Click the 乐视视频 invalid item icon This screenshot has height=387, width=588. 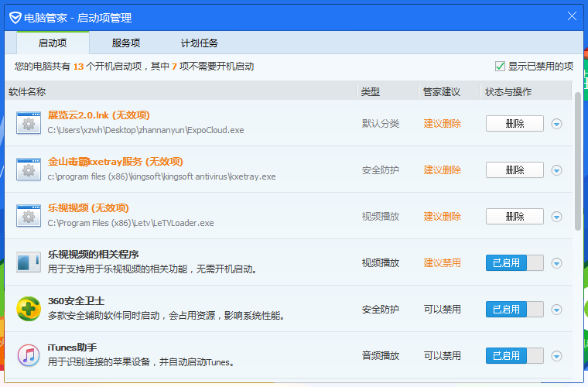pyautogui.click(x=29, y=216)
